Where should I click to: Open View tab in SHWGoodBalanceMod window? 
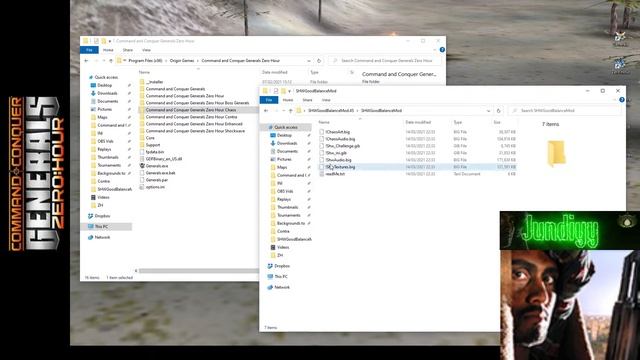(326, 100)
